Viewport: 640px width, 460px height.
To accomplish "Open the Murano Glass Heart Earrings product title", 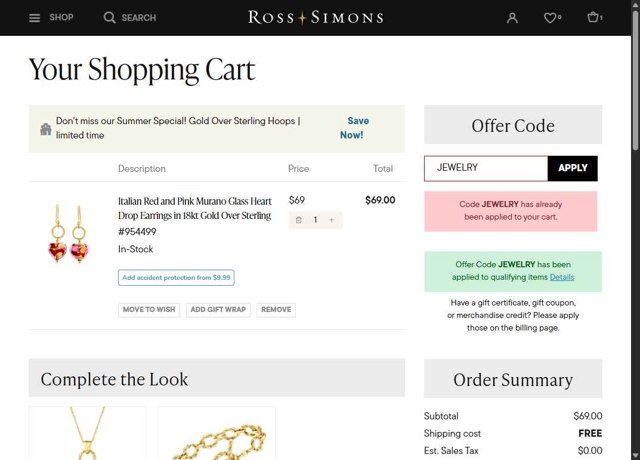I will 195,208.
